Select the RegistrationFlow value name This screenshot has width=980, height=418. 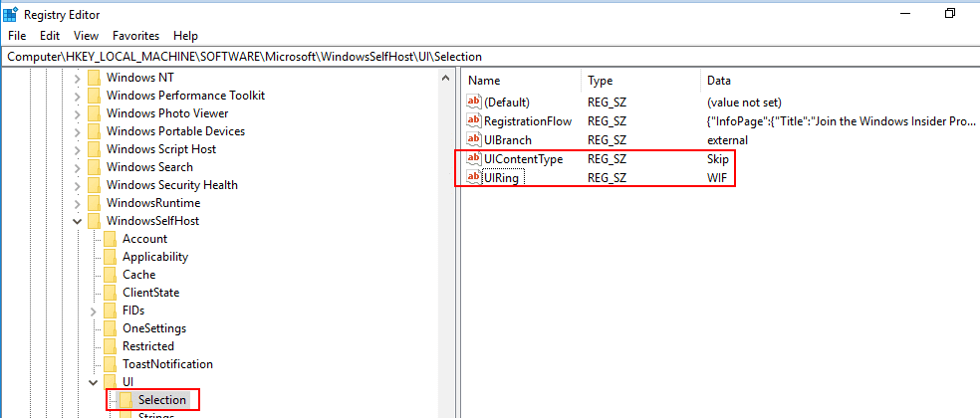point(528,121)
